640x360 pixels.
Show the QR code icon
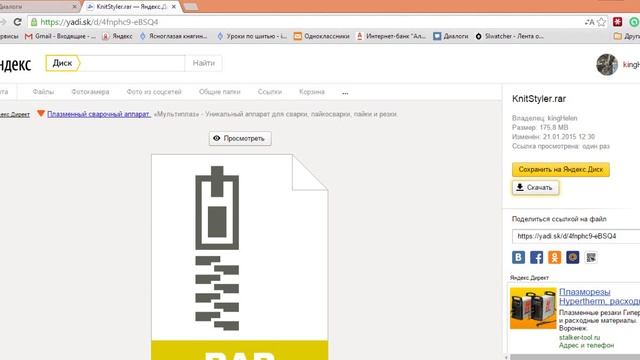[591, 258]
